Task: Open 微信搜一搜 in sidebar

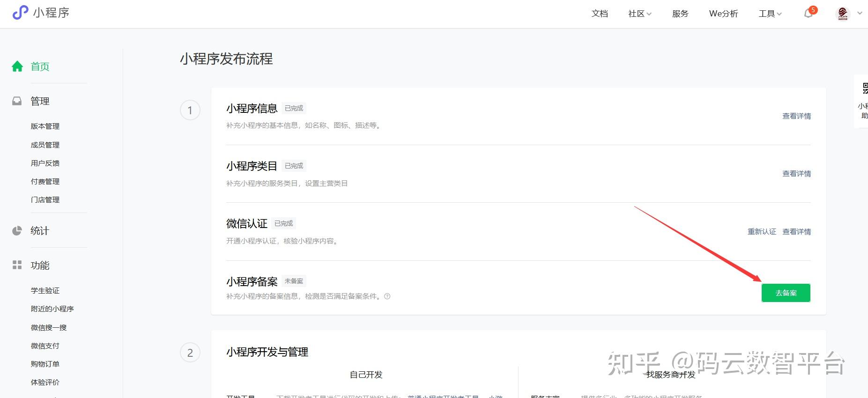Action: (49, 328)
